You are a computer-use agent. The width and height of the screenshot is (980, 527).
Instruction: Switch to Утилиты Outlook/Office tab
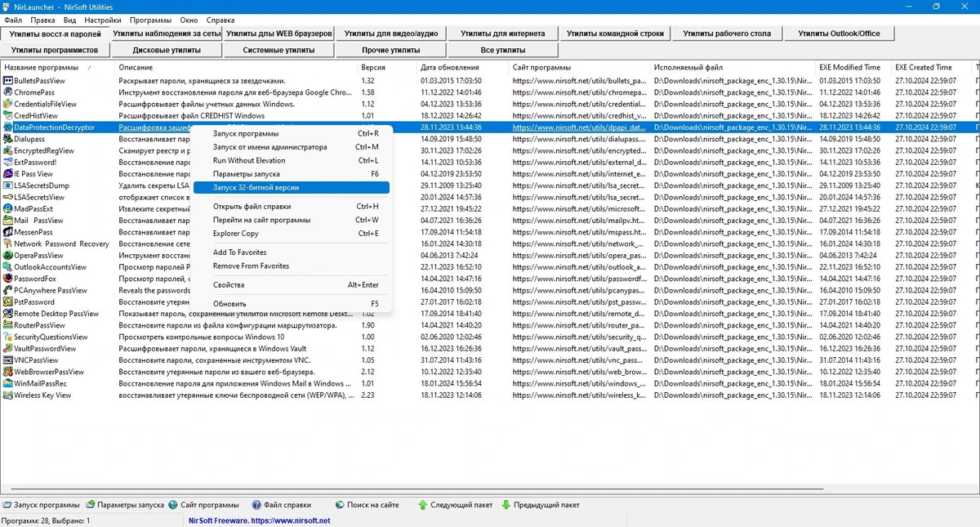(839, 33)
